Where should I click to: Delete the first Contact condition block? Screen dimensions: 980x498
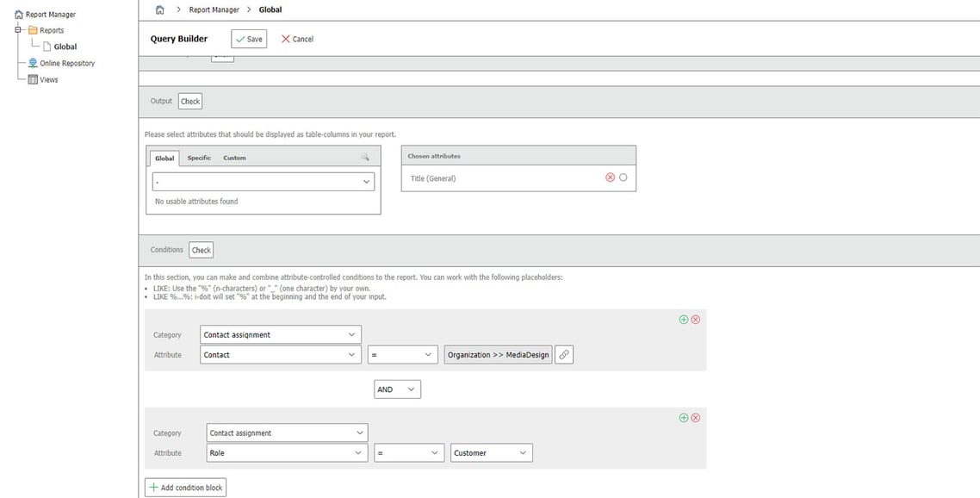click(x=696, y=320)
